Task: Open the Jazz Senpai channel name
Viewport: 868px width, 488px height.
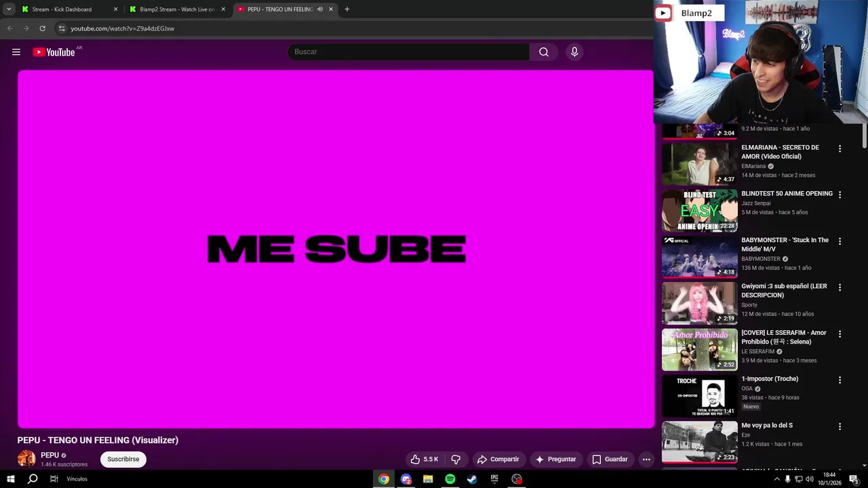Action: coord(756,203)
